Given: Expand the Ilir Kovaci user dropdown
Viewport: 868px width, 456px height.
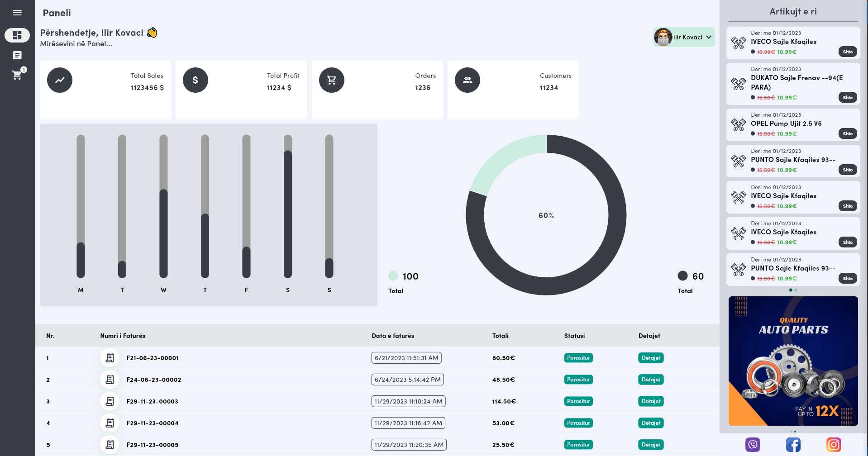Looking at the screenshot, I should point(684,37).
